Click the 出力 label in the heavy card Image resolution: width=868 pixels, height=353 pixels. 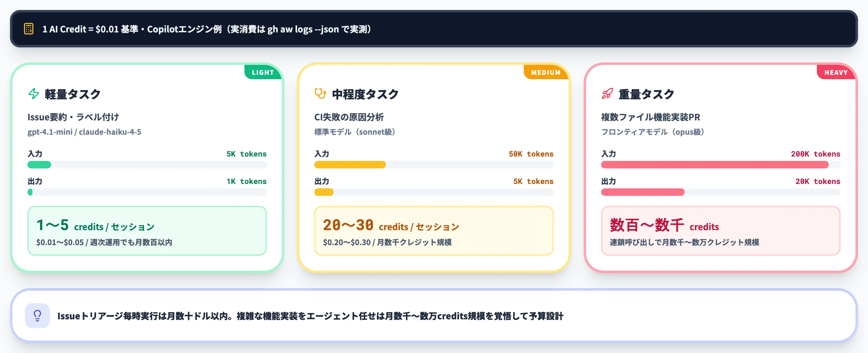(609, 181)
